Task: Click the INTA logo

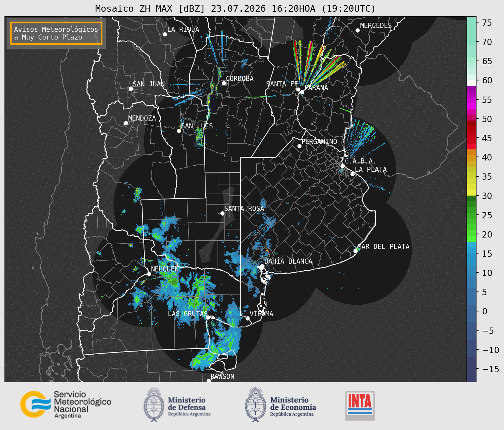Action: (x=360, y=405)
